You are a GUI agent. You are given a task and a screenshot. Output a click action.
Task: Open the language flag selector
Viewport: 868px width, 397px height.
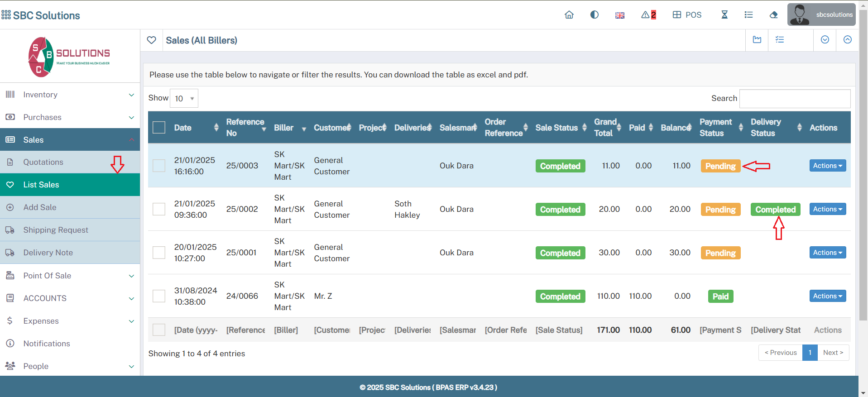(x=620, y=15)
